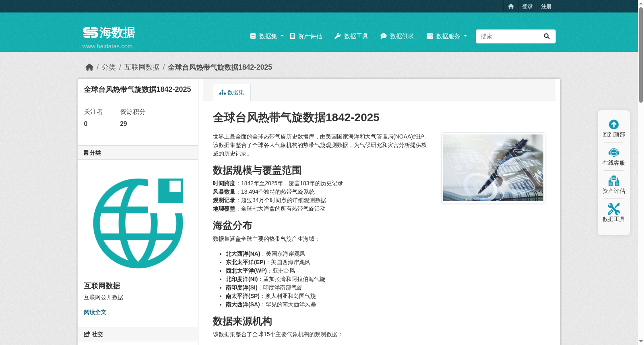Click the breadcrumb home icon
Viewport: 644px width, 345px height.
[x=89, y=67]
